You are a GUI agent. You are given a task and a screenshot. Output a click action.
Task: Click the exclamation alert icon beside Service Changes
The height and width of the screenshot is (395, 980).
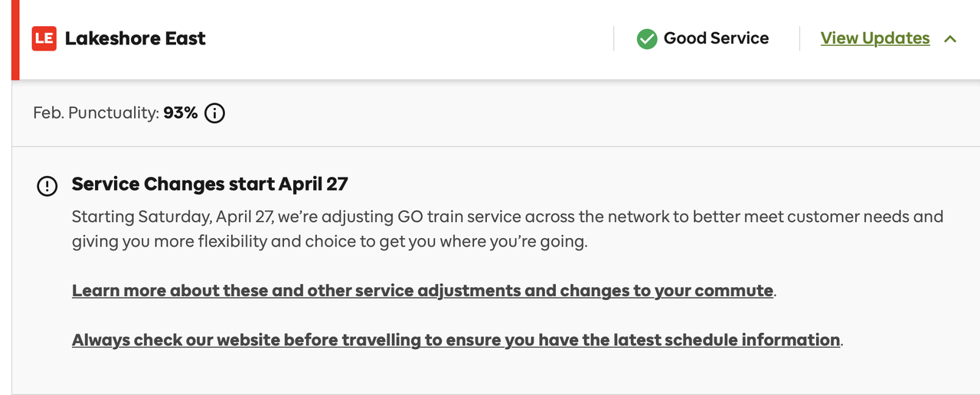click(x=47, y=185)
